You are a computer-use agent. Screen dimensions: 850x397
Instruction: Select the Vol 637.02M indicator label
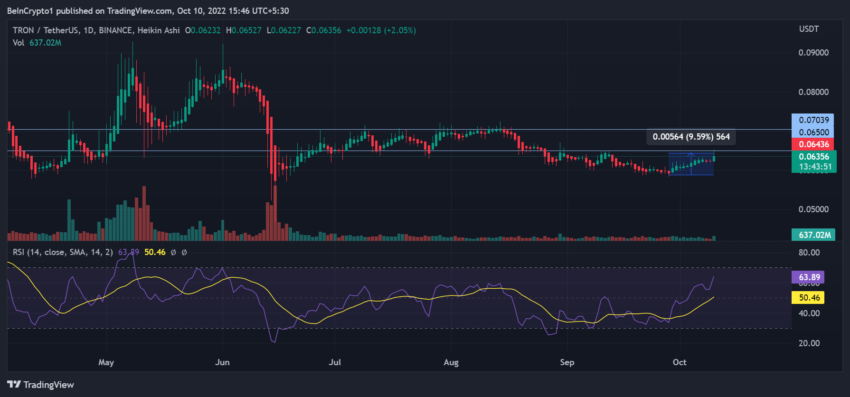coord(37,42)
